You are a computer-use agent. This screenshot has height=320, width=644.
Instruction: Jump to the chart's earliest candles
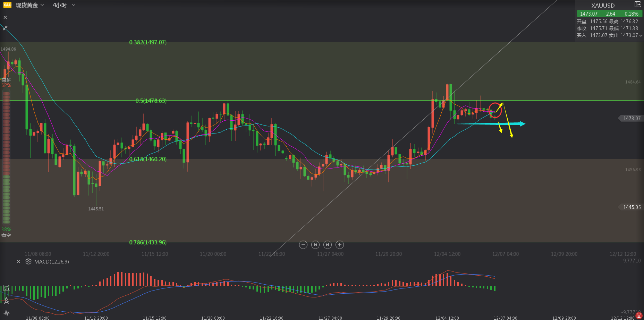[315, 245]
